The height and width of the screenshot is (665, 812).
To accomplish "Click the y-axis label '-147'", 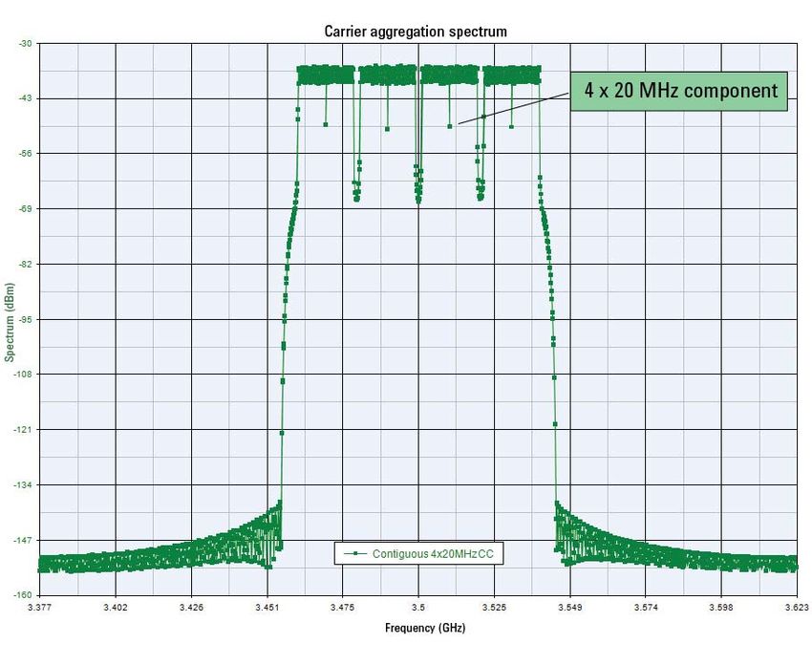I will click(x=24, y=540).
